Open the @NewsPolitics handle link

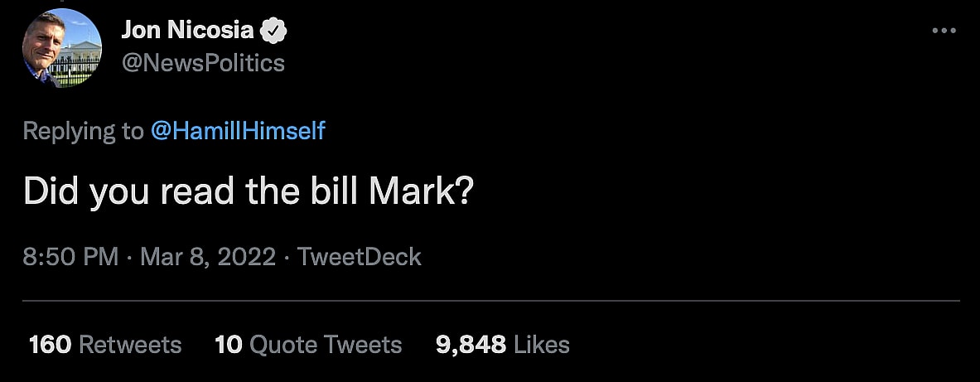(x=203, y=63)
